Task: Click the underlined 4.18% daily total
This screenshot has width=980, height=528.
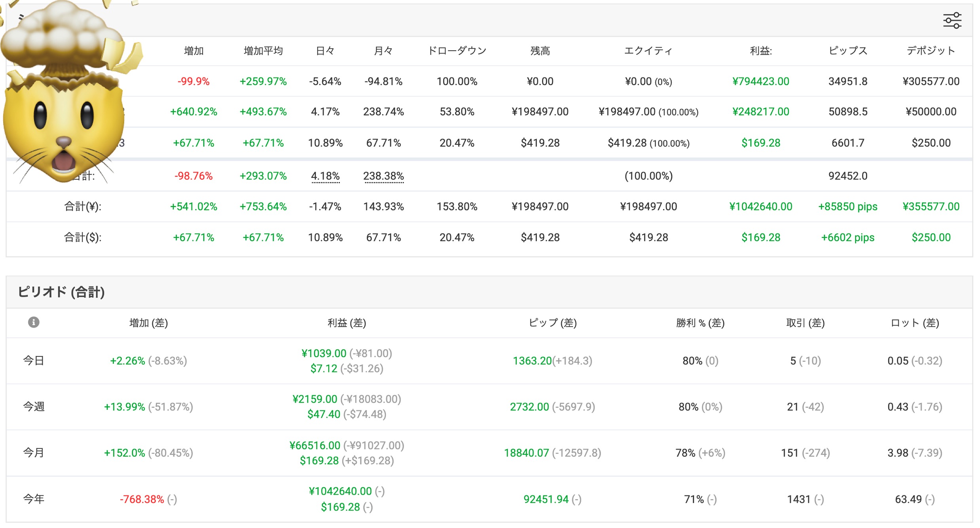Action: coord(325,176)
